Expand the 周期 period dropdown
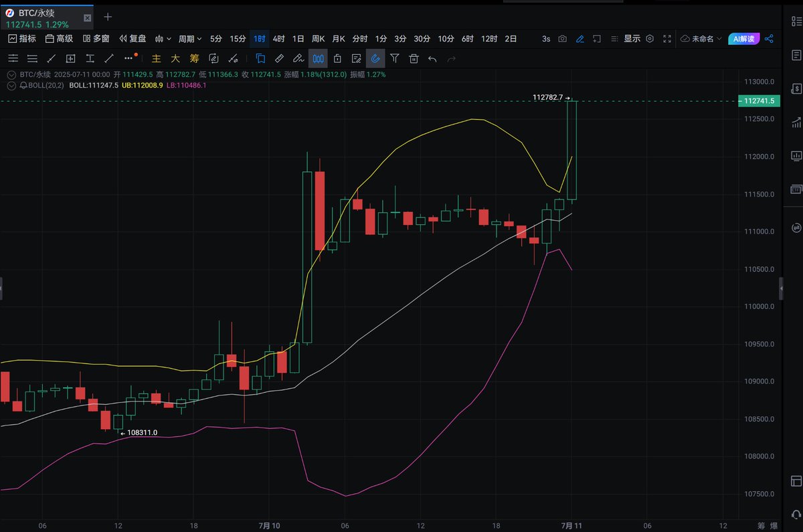The width and height of the screenshot is (803, 532). point(190,39)
